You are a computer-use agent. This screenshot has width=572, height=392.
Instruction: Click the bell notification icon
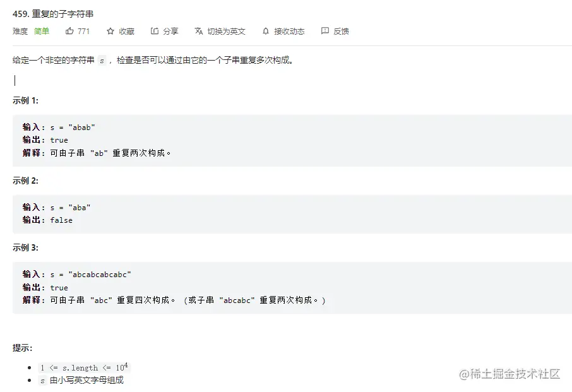266,31
